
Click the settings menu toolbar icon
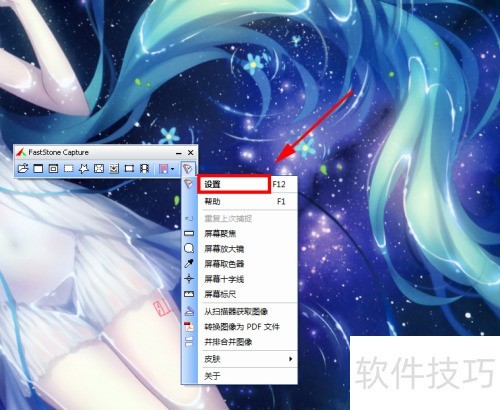coord(188,168)
